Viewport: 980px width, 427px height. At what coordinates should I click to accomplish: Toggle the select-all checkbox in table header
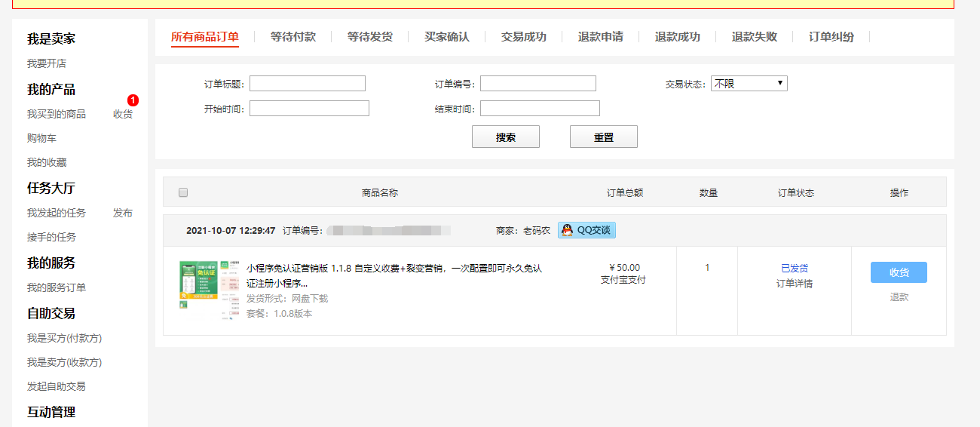(x=183, y=192)
